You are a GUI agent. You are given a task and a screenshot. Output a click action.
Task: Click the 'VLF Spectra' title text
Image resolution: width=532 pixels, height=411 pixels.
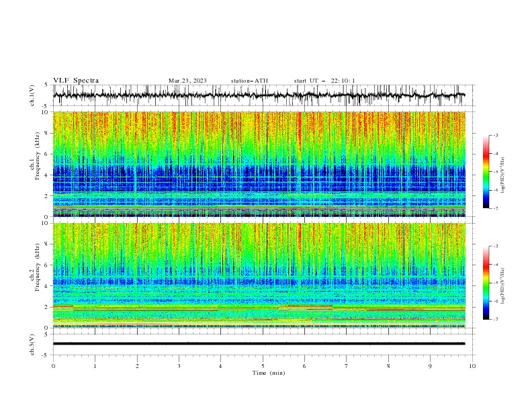76,81
